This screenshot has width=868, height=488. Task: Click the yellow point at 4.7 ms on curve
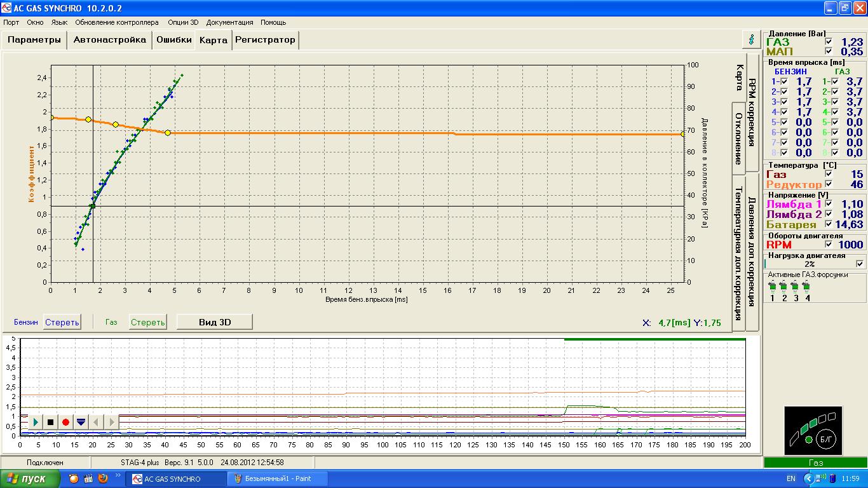click(168, 133)
